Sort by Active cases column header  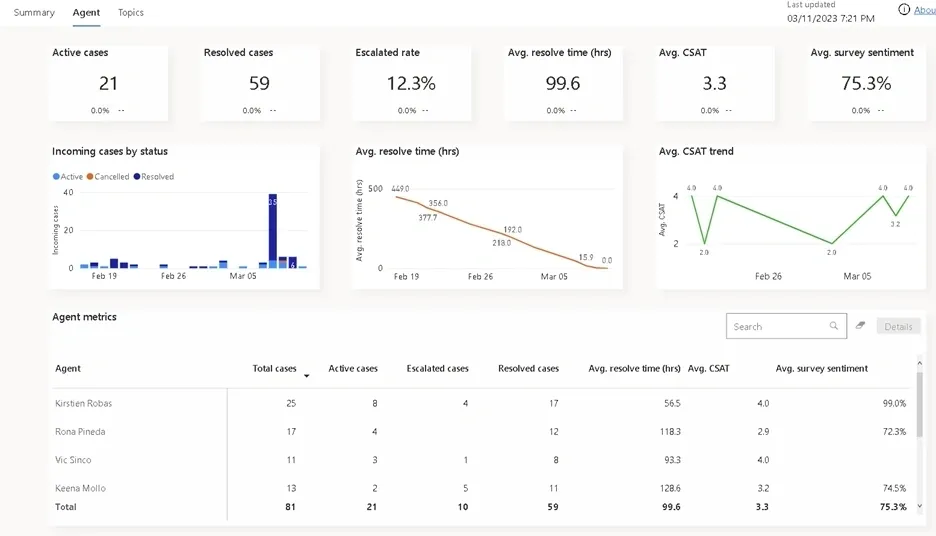pos(353,368)
